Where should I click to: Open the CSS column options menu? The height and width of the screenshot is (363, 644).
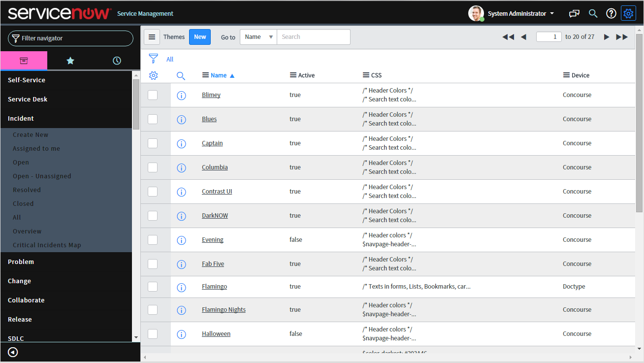point(366,75)
